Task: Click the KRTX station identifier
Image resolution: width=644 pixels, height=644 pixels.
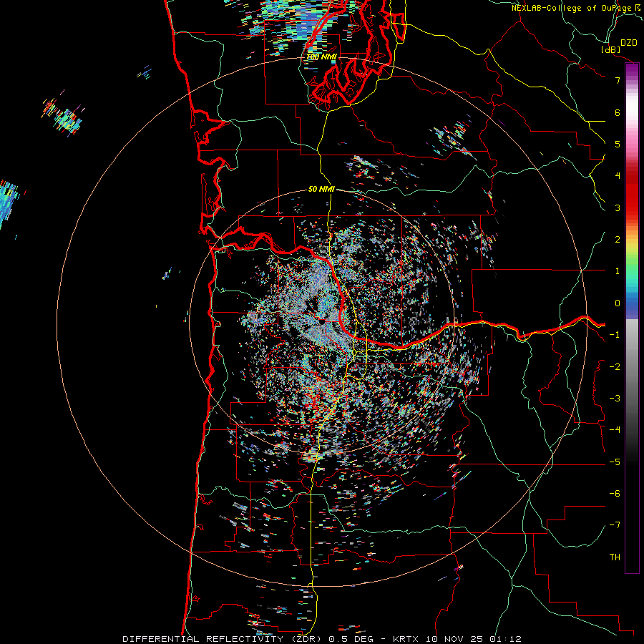Action: click(406, 639)
